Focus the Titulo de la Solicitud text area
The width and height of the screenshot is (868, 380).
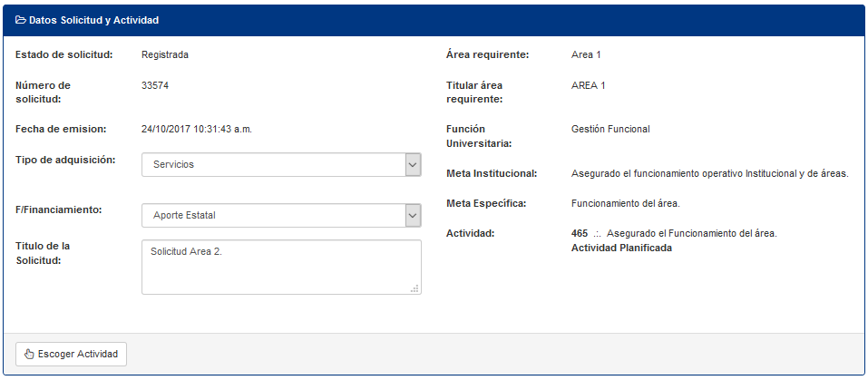pyautogui.click(x=281, y=268)
